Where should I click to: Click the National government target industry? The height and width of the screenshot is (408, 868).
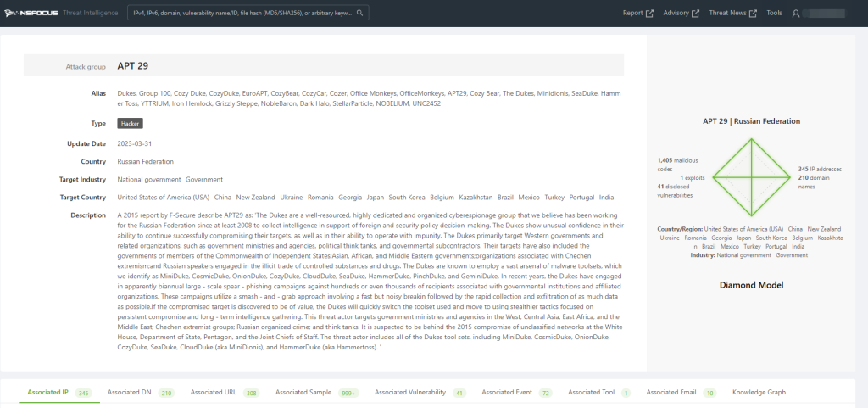click(149, 179)
